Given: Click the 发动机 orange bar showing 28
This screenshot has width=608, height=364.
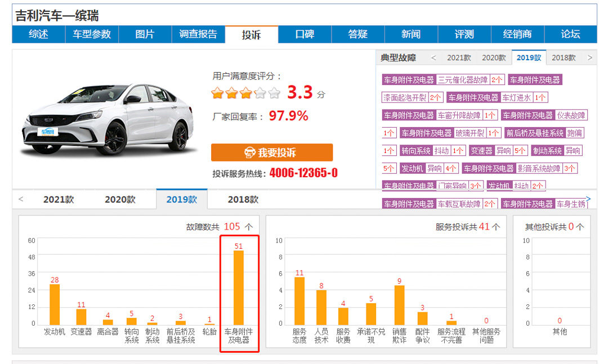Looking at the screenshot, I should pos(55,304).
